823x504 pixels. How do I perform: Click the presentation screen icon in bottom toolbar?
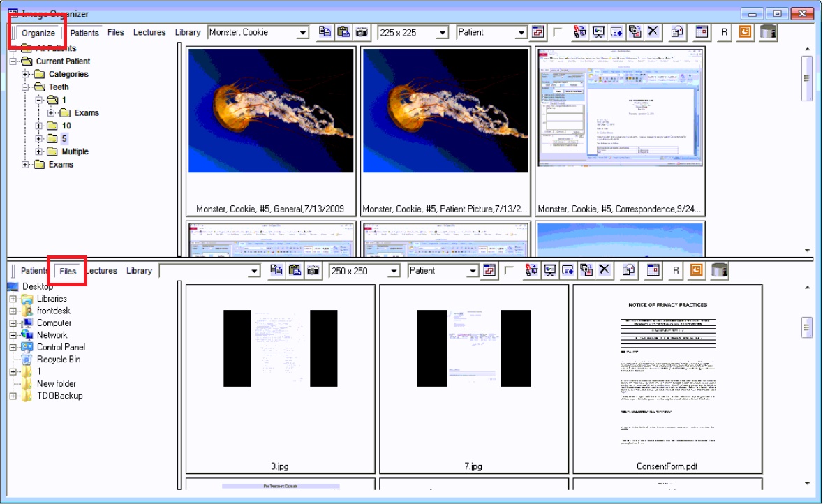click(x=550, y=271)
